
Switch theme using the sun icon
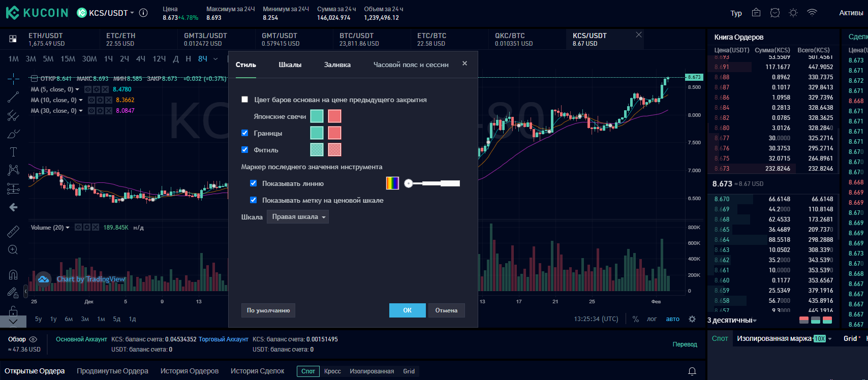point(793,13)
